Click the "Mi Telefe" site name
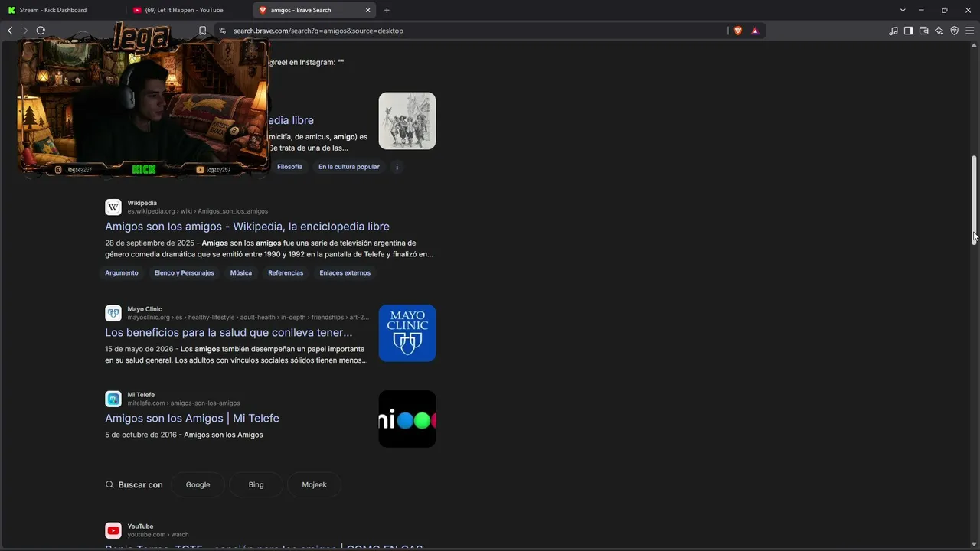This screenshot has width=980, height=551. pyautogui.click(x=141, y=395)
